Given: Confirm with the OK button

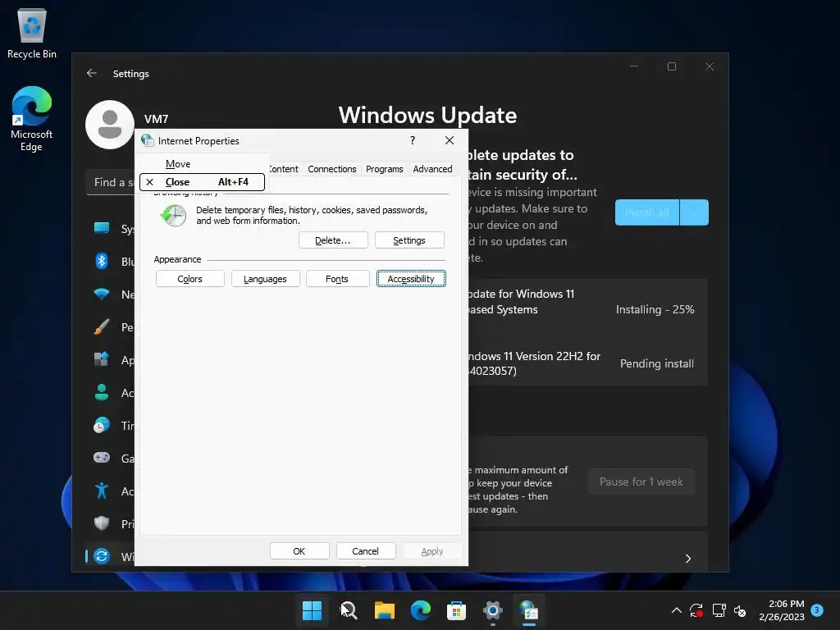Looking at the screenshot, I should pyautogui.click(x=299, y=551).
